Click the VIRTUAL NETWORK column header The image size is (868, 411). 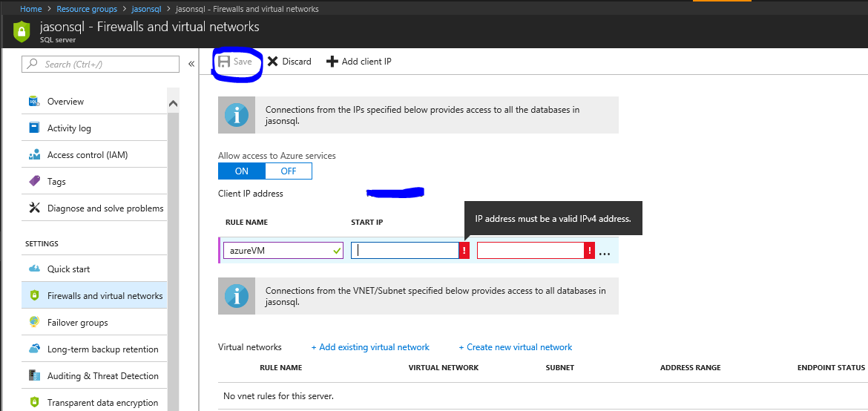tap(444, 368)
